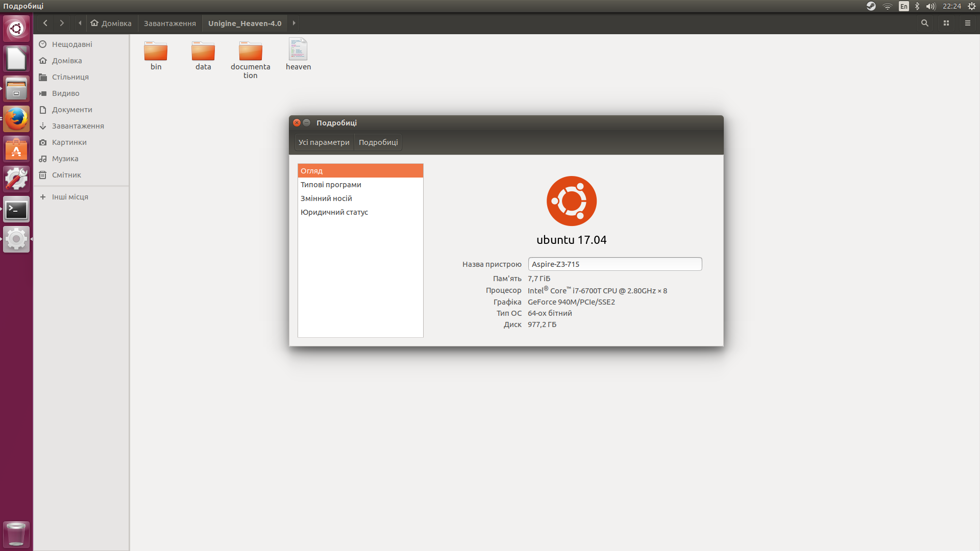Screen dimensions: 980x551
Task: Select the heaven script file
Action: (x=298, y=54)
